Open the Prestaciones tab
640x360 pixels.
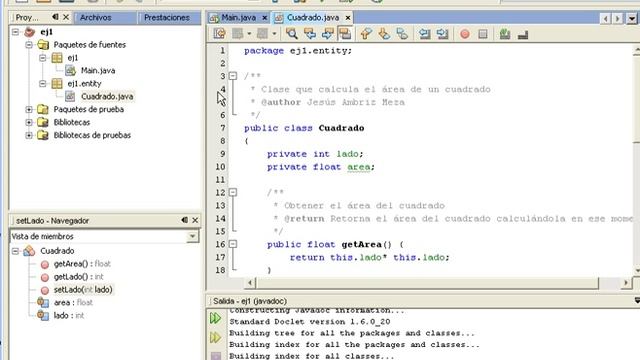(x=167, y=18)
